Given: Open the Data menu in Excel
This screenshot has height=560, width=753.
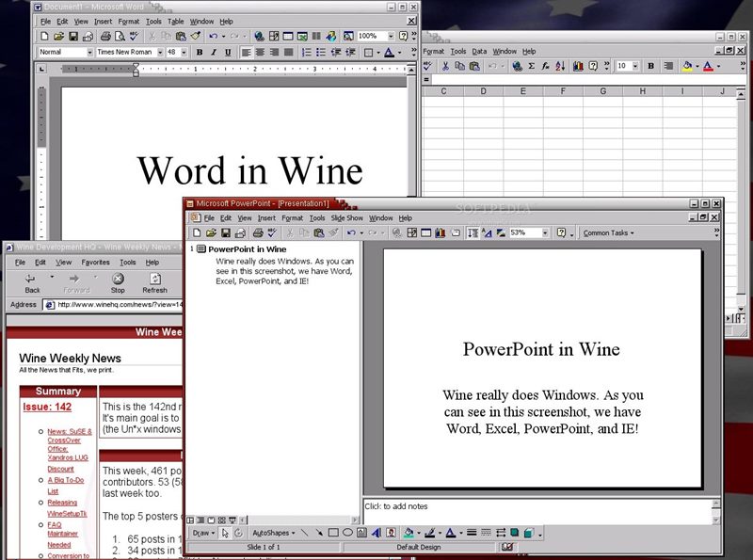Looking at the screenshot, I should point(481,51).
